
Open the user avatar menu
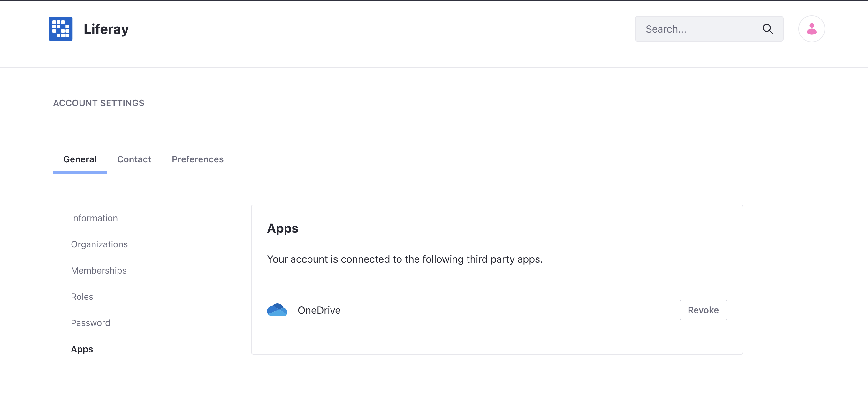pyautogui.click(x=811, y=29)
